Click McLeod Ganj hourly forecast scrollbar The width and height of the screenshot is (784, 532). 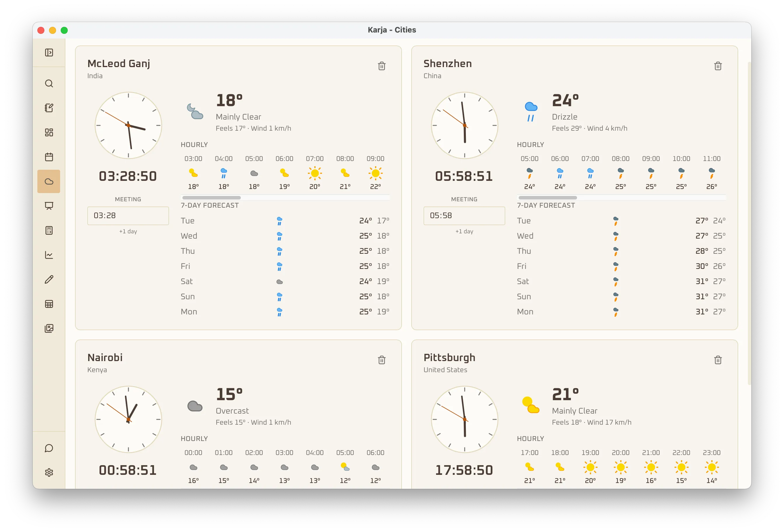coord(212,197)
